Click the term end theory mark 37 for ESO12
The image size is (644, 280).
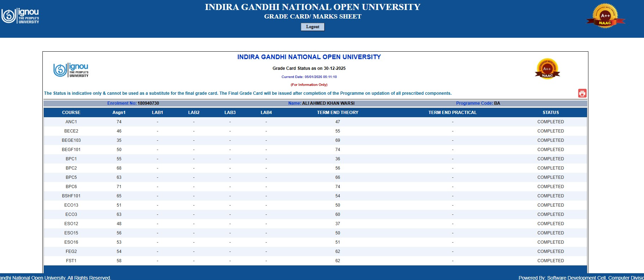338,224
